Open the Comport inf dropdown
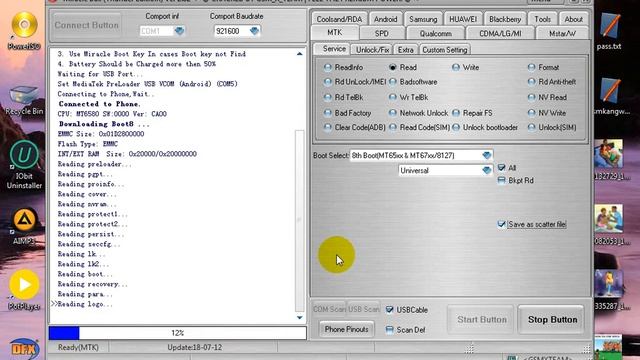The image size is (640, 360). click(179, 31)
